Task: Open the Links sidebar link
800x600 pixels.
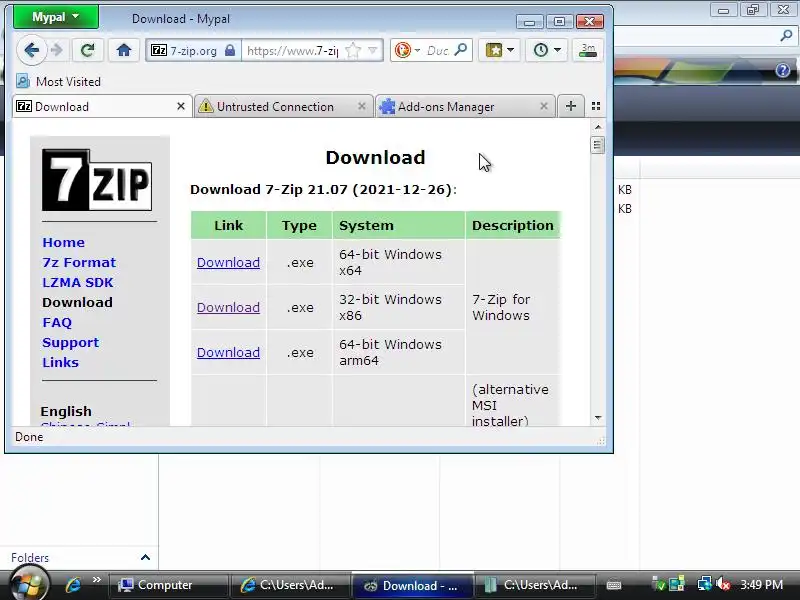Action: pos(60,362)
